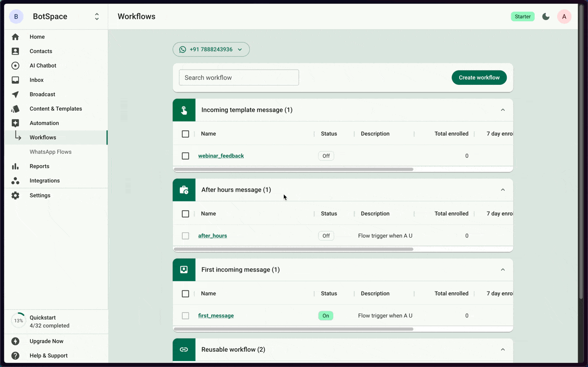Click the After hours table horizontal scrollbar
This screenshot has height=367, width=588.
click(x=294, y=249)
